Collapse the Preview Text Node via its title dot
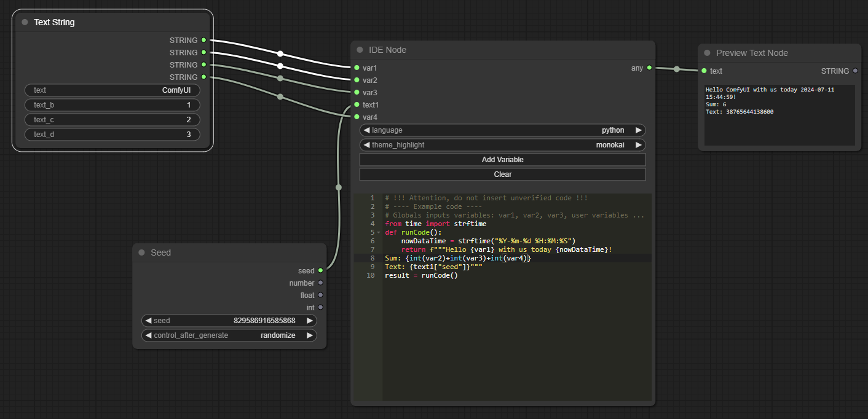This screenshot has height=419, width=868. (707, 53)
